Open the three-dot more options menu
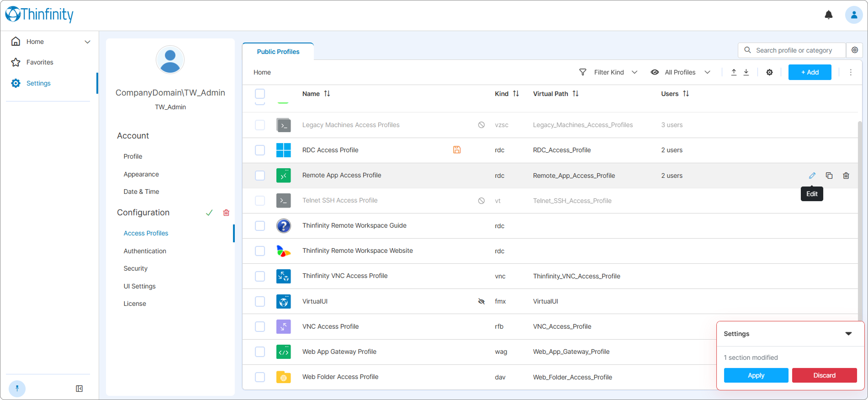 [x=850, y=72]
